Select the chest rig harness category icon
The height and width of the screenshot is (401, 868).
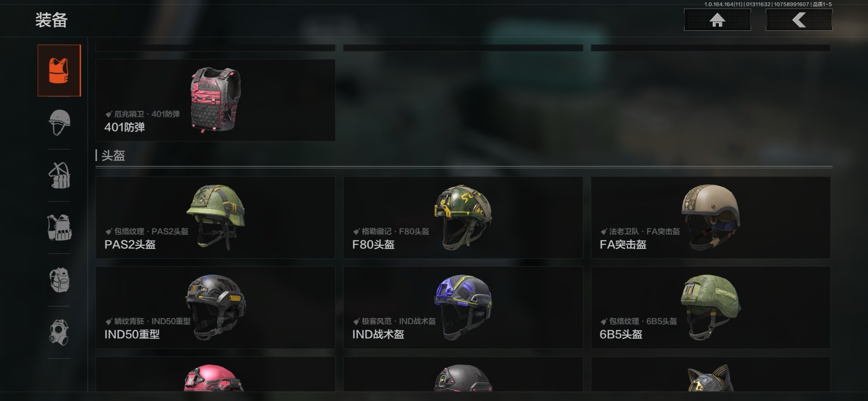click(59, 175)
